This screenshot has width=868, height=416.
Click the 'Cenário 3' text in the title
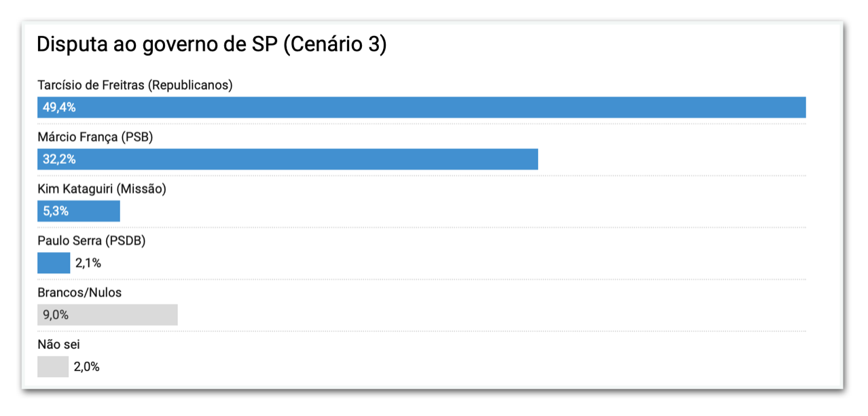(334, 45)
